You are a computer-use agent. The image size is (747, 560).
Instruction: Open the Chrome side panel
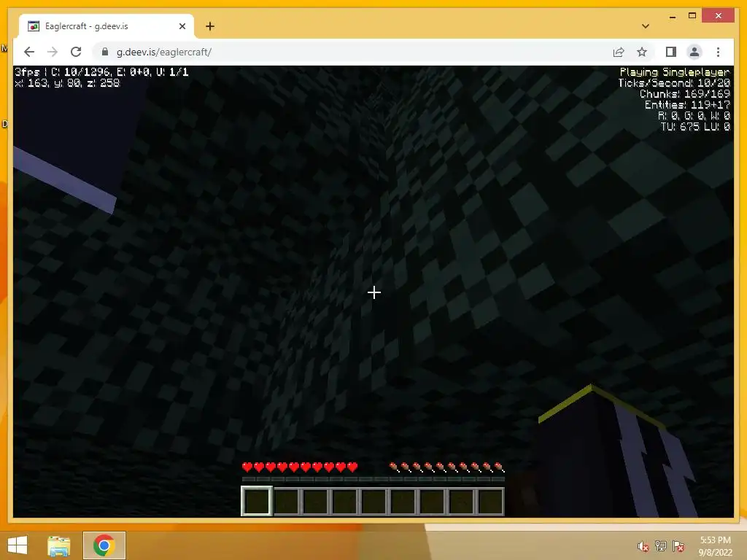coord(671,52)
